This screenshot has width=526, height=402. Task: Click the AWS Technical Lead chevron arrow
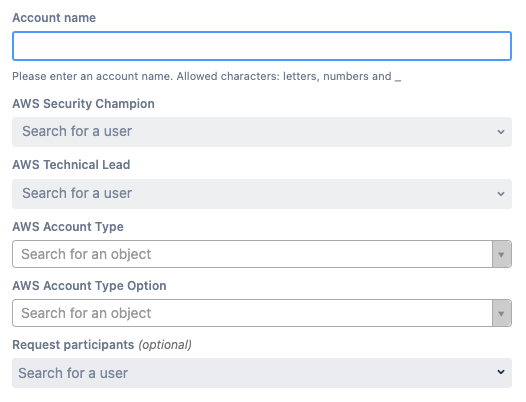tap(501, 194)
